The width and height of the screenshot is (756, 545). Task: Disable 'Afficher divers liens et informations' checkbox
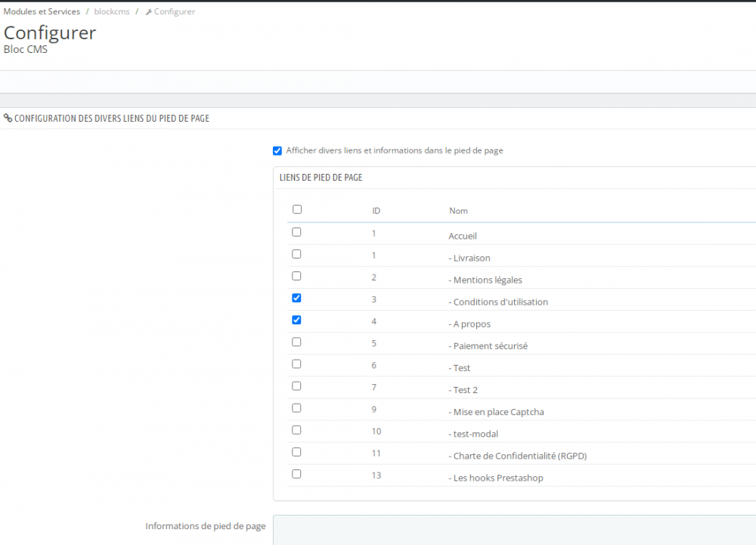pyautogui.click(x=277, y=150)
